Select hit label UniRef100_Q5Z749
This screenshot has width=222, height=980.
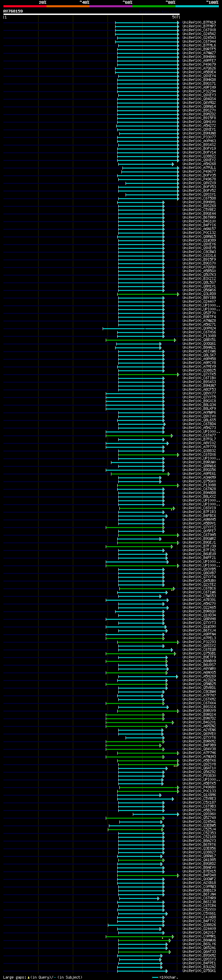tap(199, 819)
